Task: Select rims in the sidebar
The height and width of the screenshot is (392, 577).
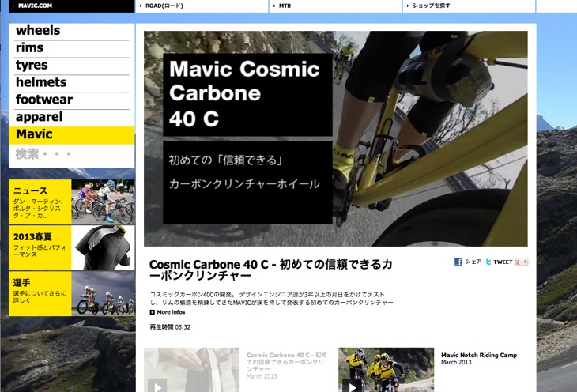Action: click(72, 48)
